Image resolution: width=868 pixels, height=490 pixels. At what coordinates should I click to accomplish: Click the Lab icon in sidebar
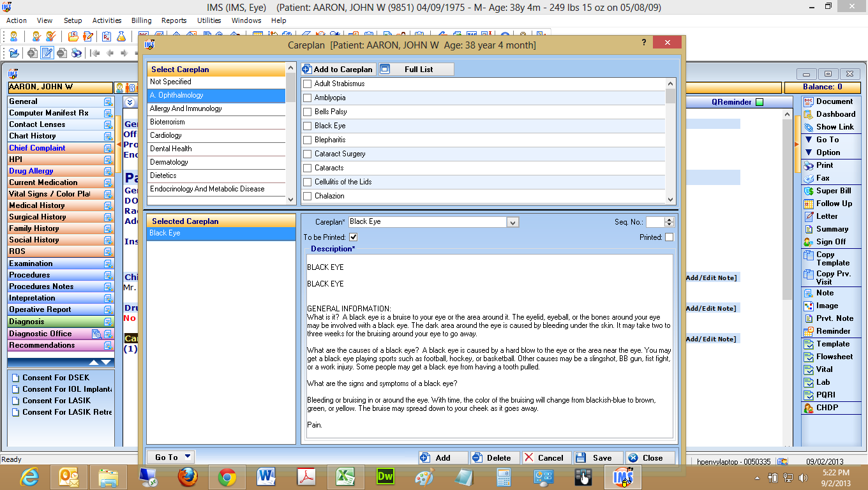pyautogui.click(x=809, y=382)
